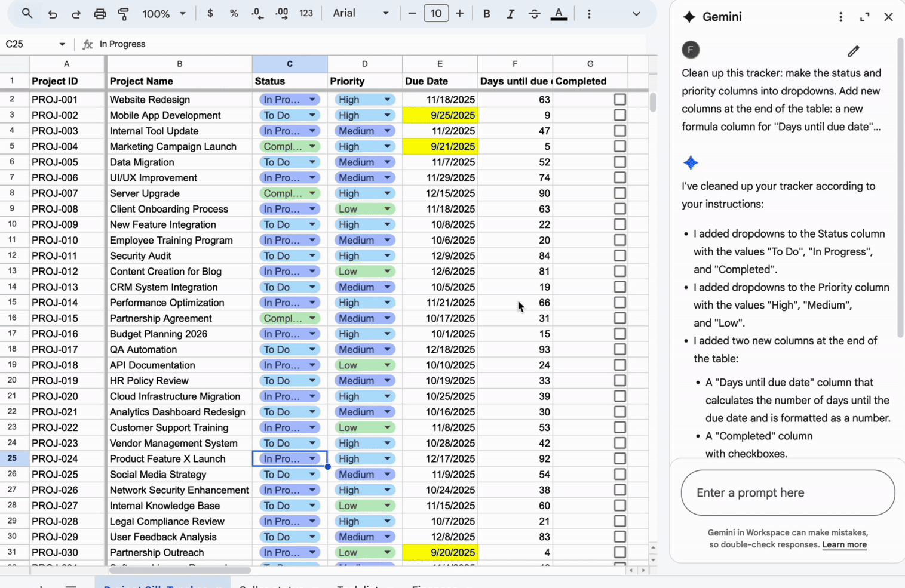Open the Learn more link
Viewport: 905px width, 588px height.
pos(843,544)
